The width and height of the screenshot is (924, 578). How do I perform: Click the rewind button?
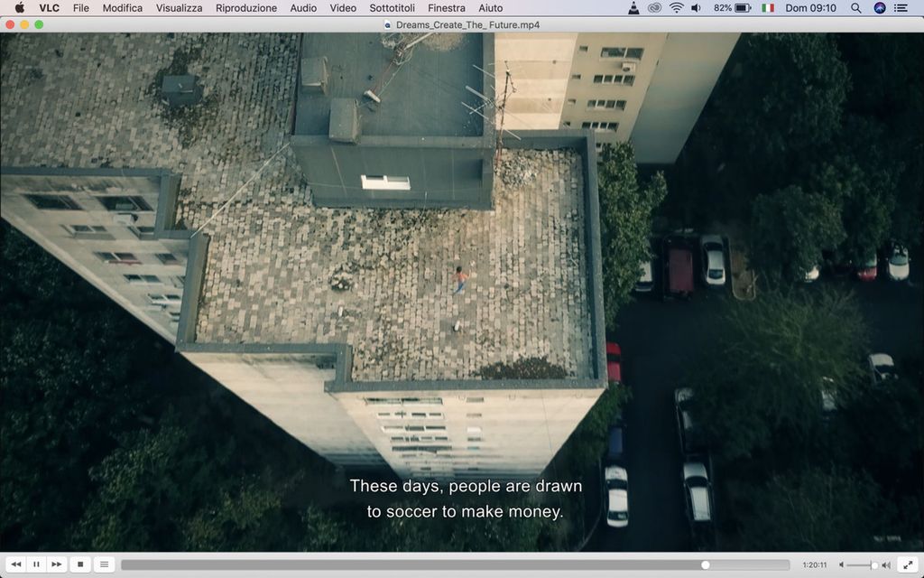pos(16,564)
